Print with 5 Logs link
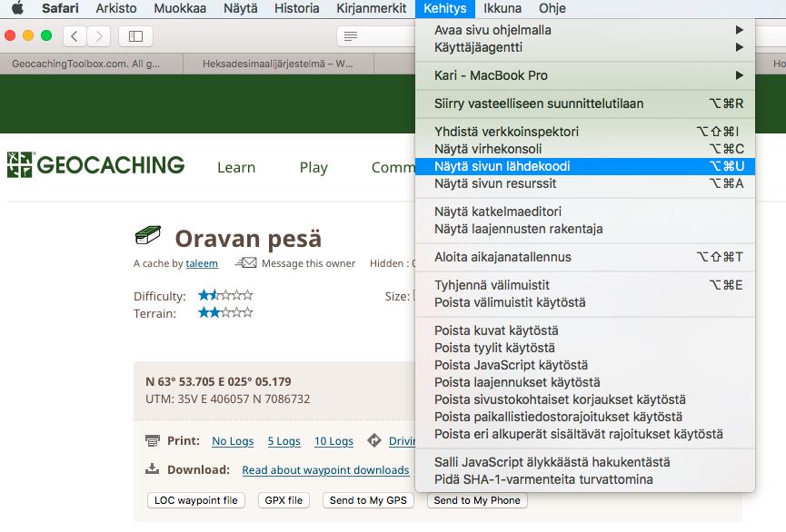 (x=284, y=441)
